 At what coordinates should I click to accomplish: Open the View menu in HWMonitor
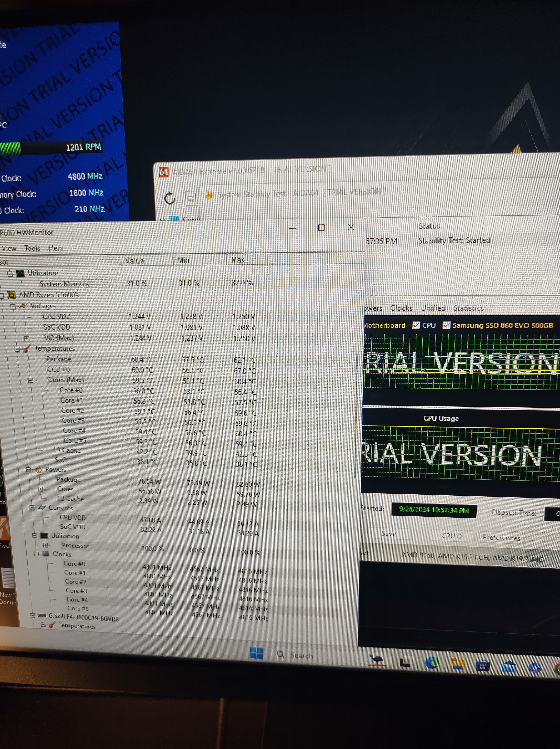pyautogui.click(x=9, y=249)
